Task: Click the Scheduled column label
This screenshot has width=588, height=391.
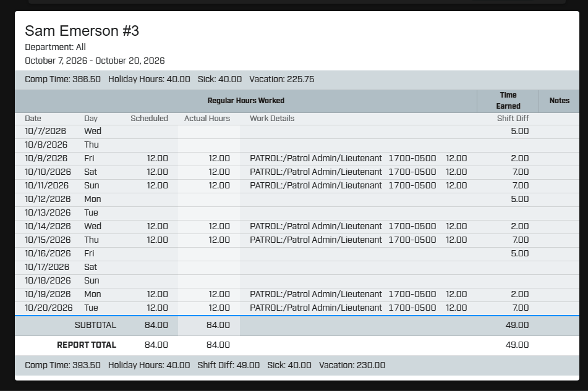Action: [x=149, y=119]
